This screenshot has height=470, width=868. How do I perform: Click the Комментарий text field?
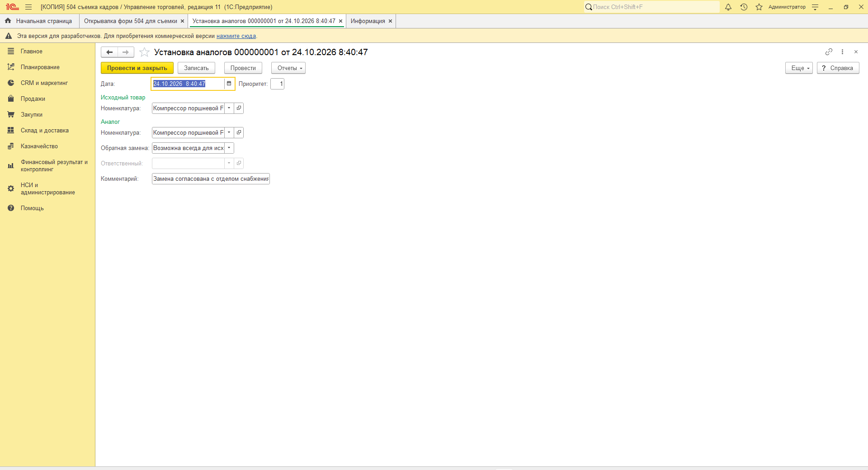[x=211, y=179]
